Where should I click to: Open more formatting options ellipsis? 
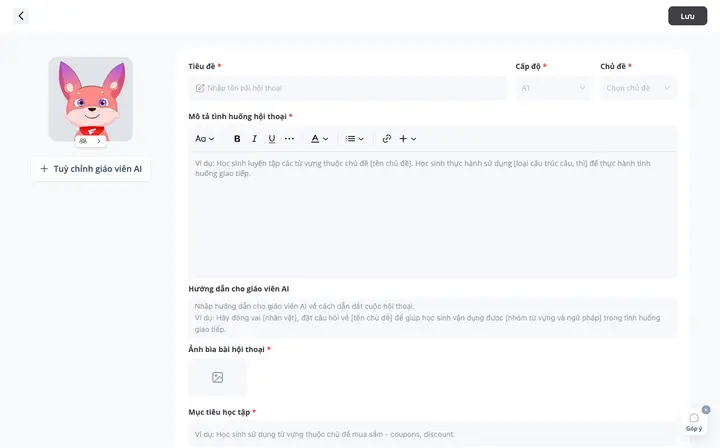(289, 139)
